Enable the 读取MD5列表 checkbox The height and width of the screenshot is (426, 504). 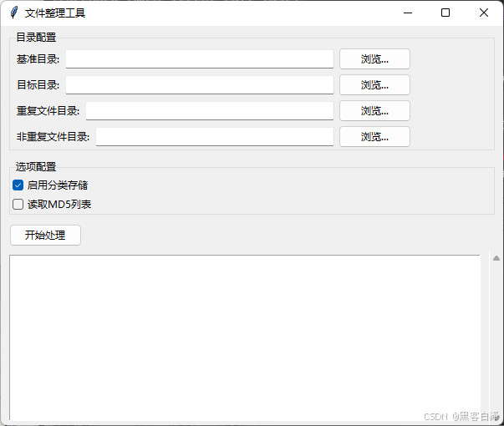point(18,205)
